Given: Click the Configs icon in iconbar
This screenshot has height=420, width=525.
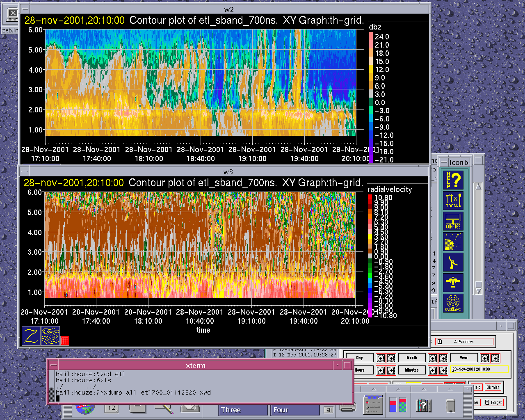Looking at the screenshot, I should 453,221.
